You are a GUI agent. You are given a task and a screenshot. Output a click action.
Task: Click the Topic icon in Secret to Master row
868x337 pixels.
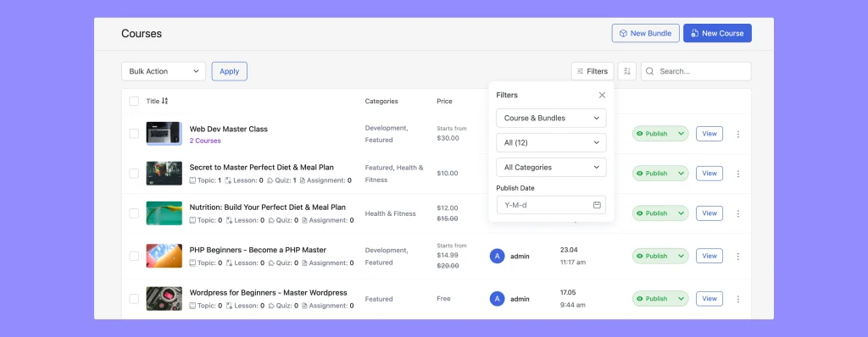coord(192,180)
